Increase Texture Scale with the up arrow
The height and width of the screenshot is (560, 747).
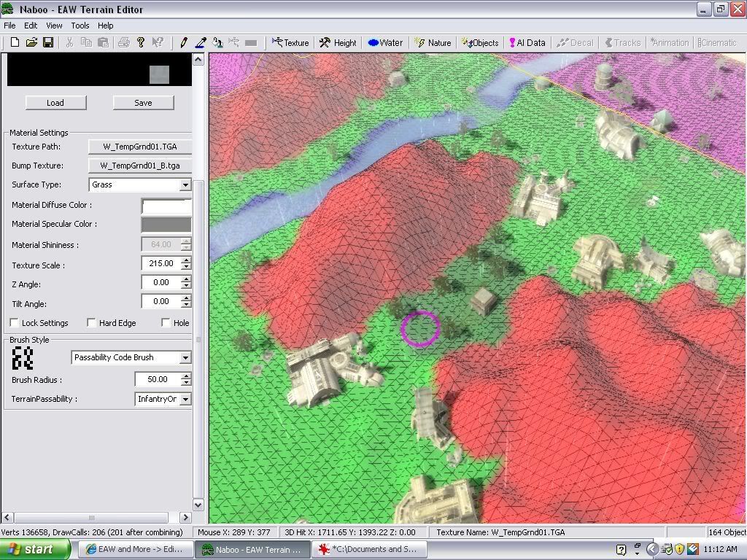186,260
